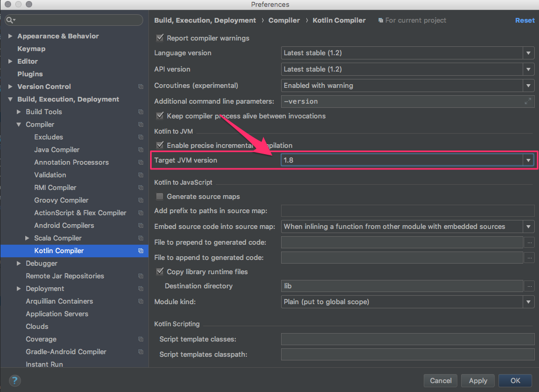Screen dimensions: 539x392
Task: Expand the Scala Compiler node
Action: (27, 238)
